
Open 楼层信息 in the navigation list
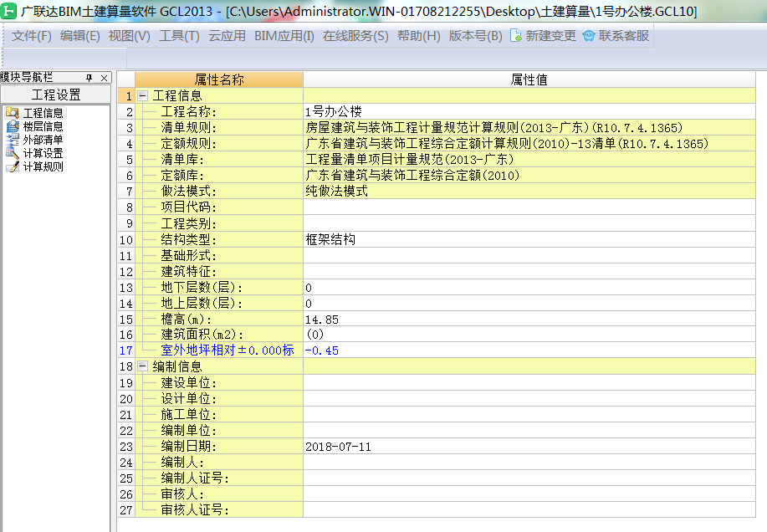pyautogui.click(x=43, y=126)
